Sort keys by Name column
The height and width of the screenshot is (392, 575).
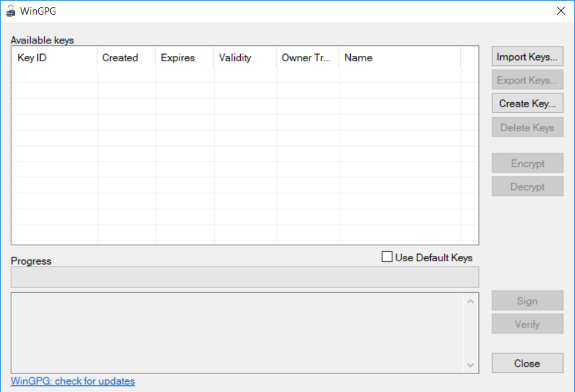pos(399,58)
